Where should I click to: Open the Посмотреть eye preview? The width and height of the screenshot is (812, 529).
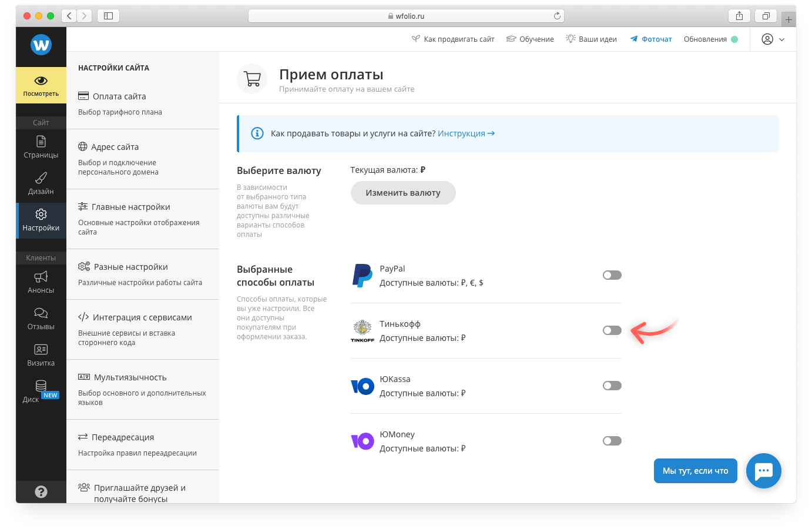[x=41, y=86]
